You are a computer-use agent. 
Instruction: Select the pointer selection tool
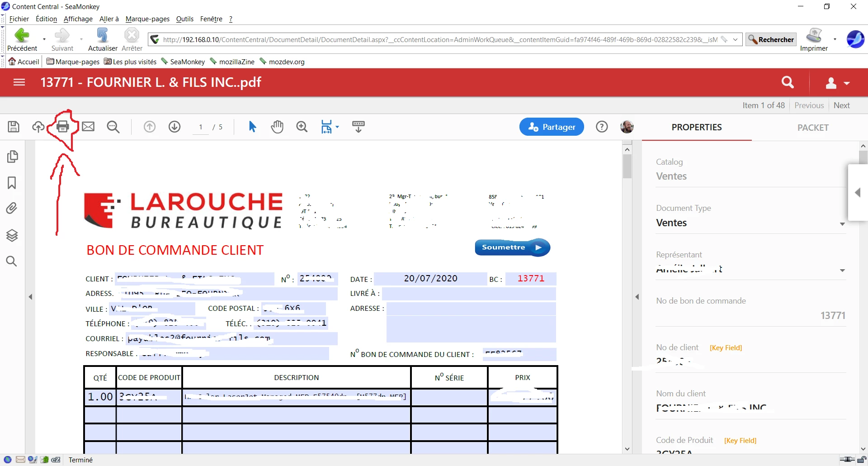[252, 127]
